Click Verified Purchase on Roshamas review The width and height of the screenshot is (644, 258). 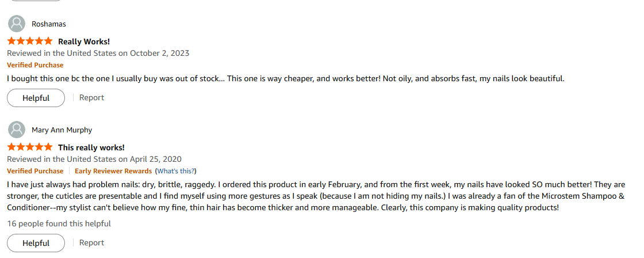click(35, 65)
